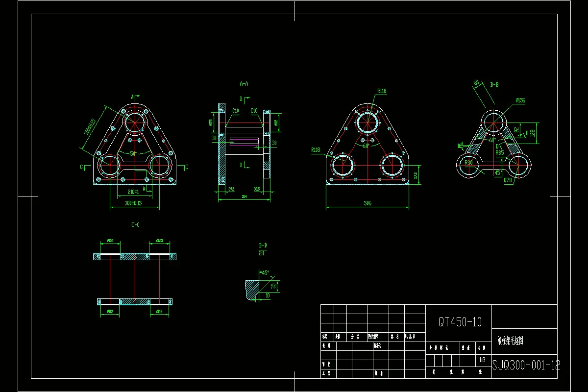Click the '506' width dimension
Screen dimensions: 588x392
[x=367, y=203]
